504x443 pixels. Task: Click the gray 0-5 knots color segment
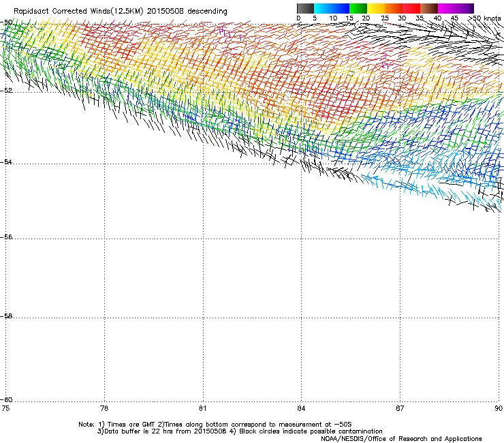pyautogui.click(x=305, y=8)
